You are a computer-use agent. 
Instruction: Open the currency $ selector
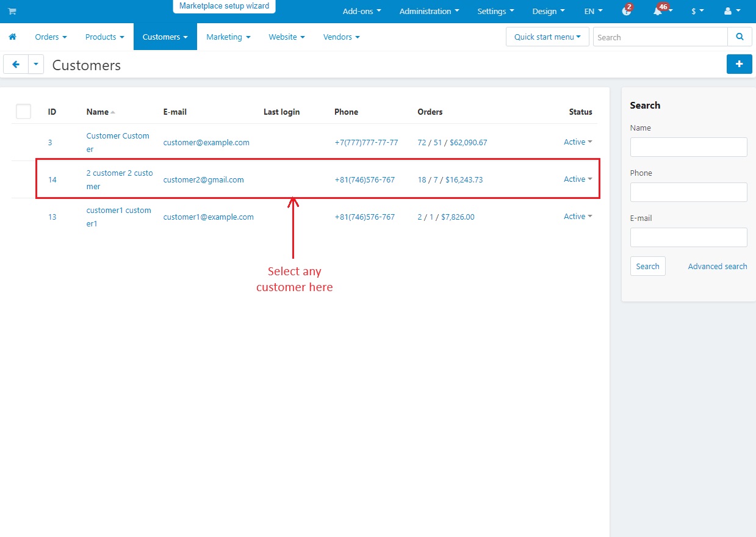point(697,11)
